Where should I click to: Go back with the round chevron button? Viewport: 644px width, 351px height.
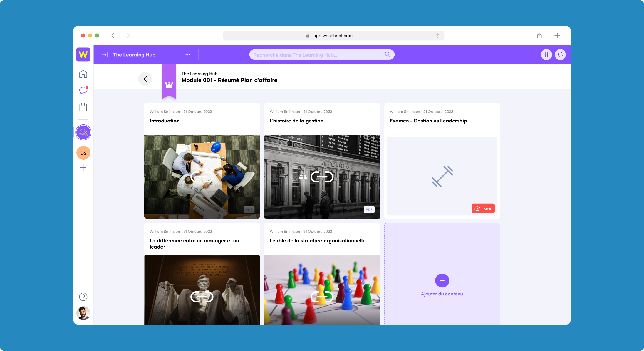coord(145,79)
